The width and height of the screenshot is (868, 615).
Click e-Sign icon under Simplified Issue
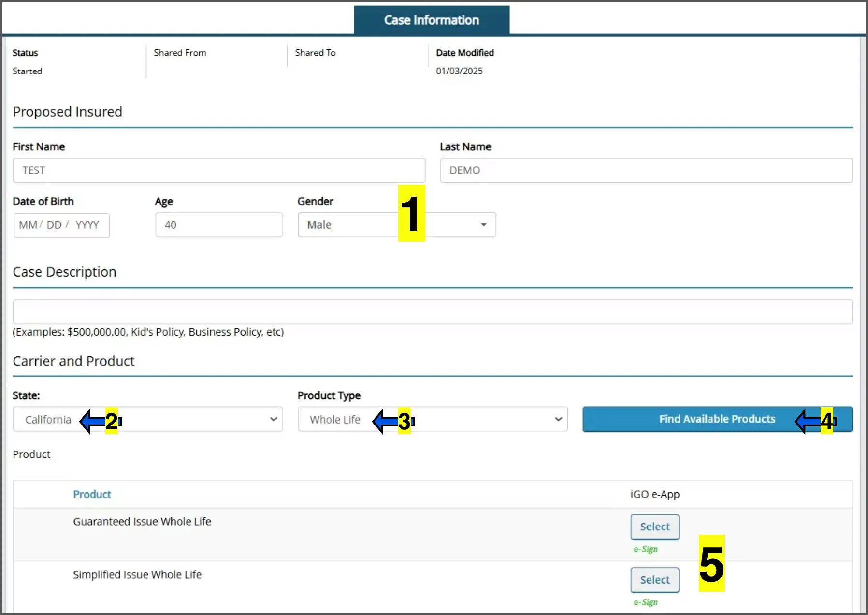pos(646,602)
